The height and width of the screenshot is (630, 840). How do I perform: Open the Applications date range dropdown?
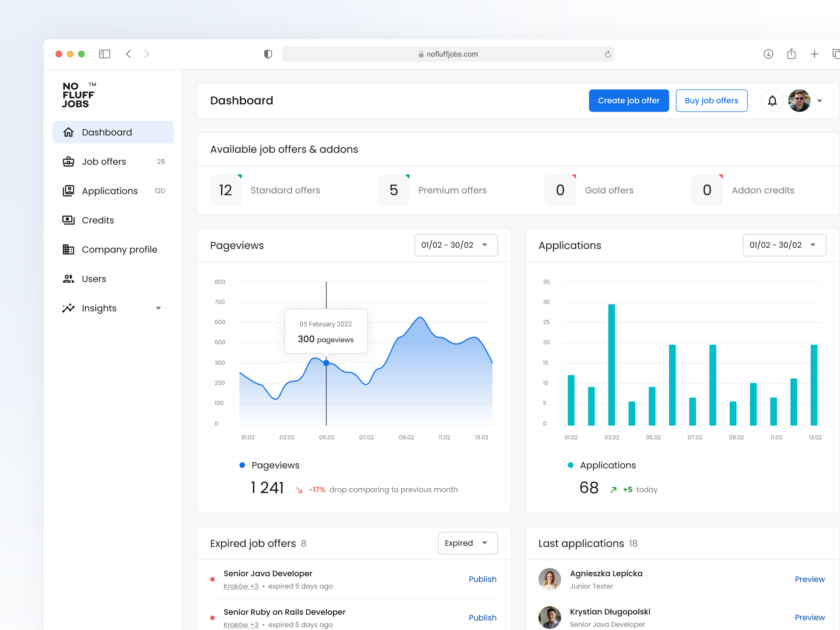coord(784,245)
